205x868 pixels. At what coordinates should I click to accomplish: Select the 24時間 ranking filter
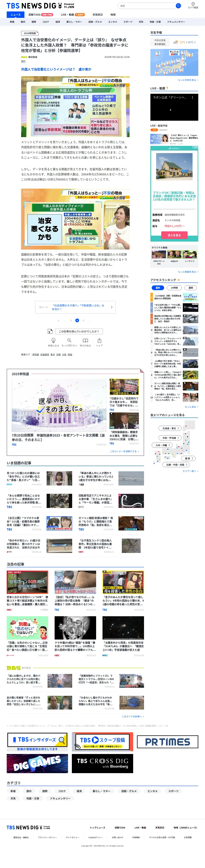[x=174, y=288]
